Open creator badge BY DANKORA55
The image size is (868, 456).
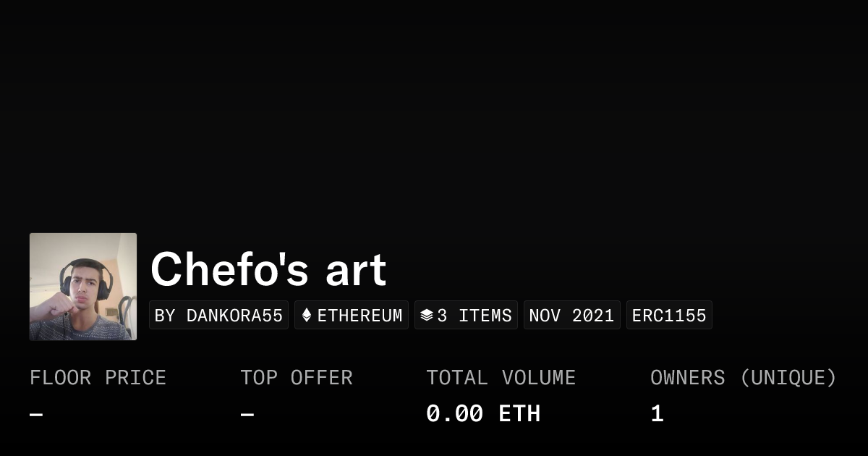pyautogui.click(x=218, y=316)
